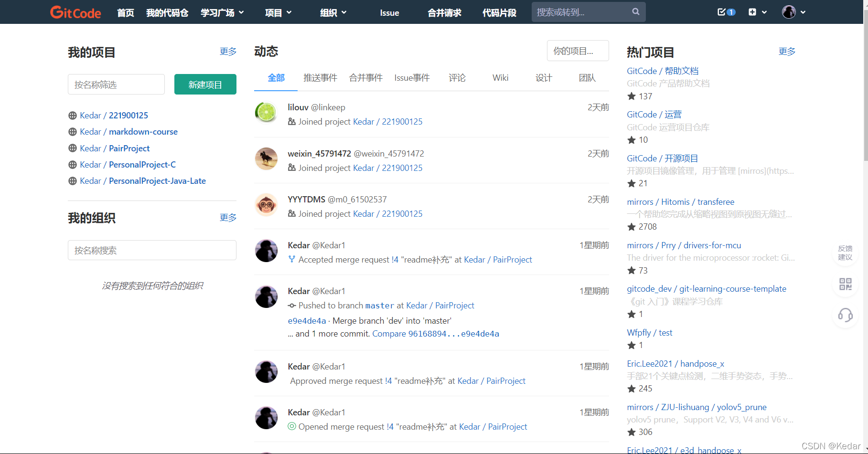Viewport: 868px width, 454px height.
Task: Select the 推送事件 tab
Action: point(321,78)
